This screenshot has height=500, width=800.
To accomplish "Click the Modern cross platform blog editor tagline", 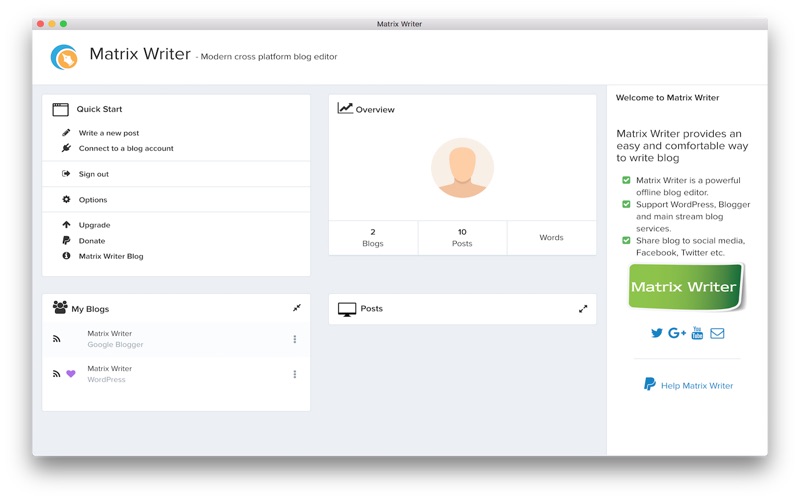I will tap(269, 57).
